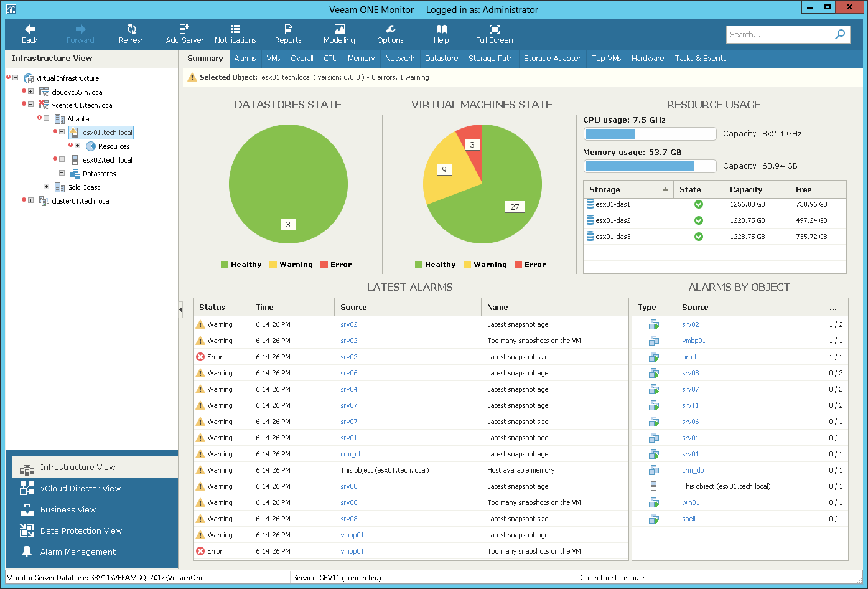
Task: Click the VM type icon for vmbp01 in Alarms by Object
Action: [x=654, y=341]
